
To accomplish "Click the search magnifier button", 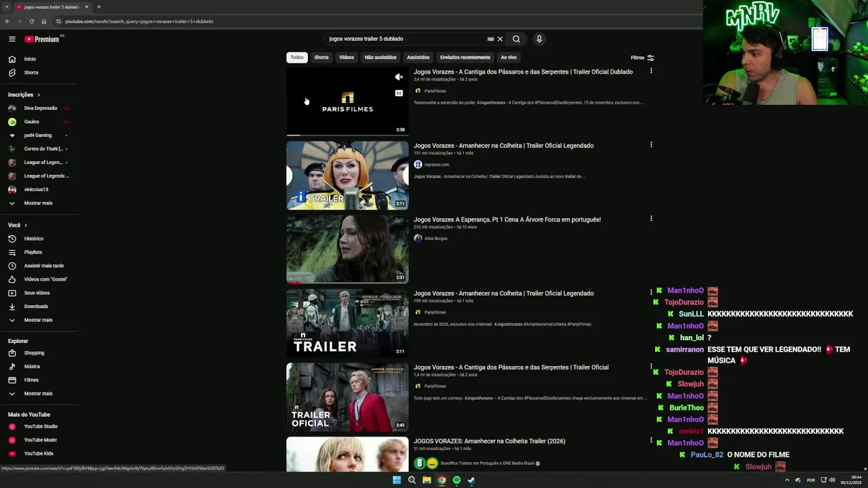I will (516, 39).
